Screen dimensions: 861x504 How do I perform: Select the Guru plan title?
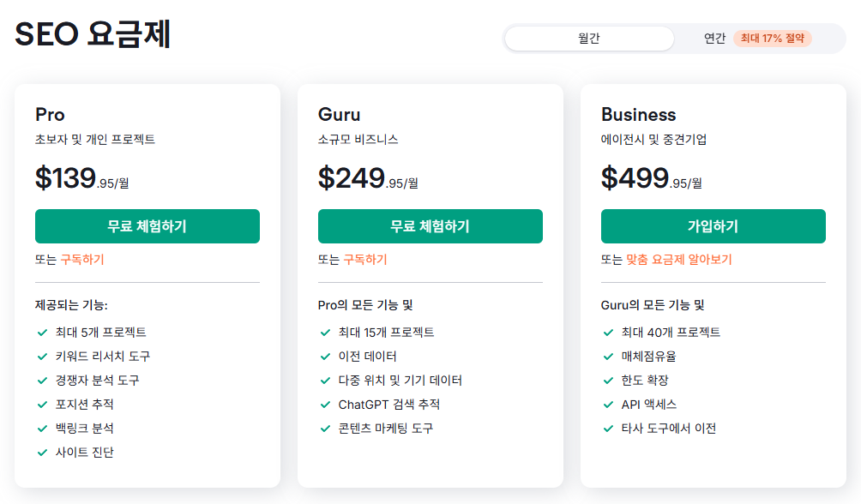pos(339,114)
